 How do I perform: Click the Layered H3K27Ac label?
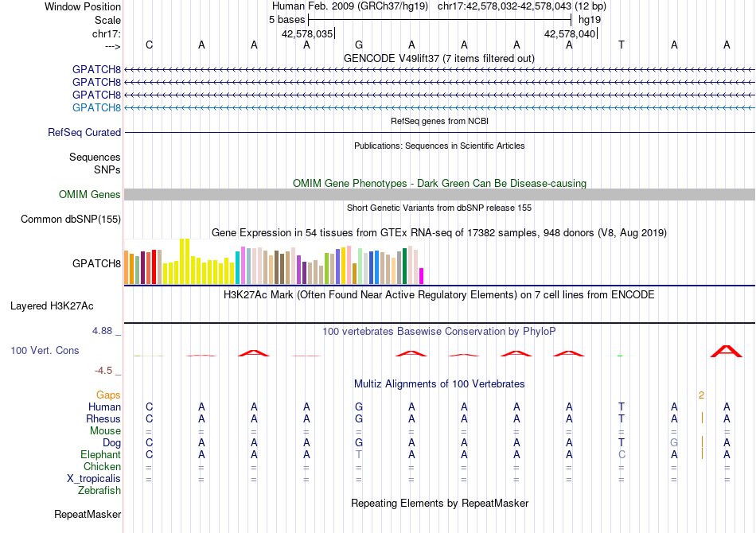[x=52, y=306]
